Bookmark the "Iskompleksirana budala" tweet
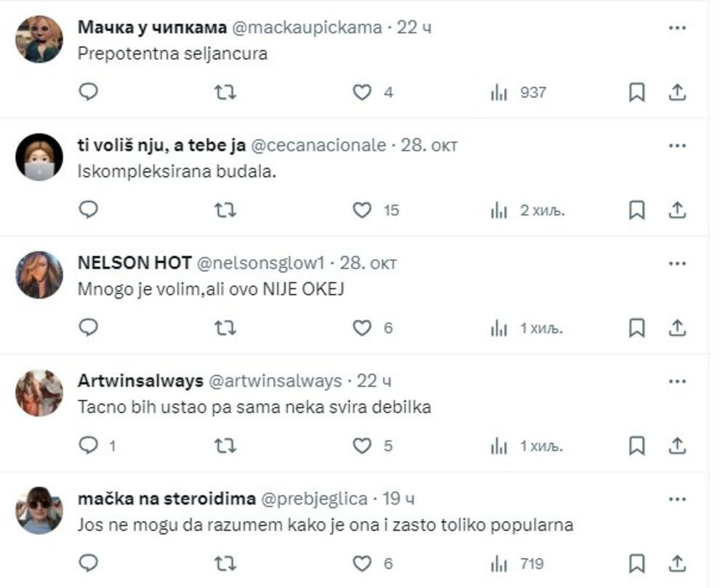727x588 pixels. click(x=638, y=211)
